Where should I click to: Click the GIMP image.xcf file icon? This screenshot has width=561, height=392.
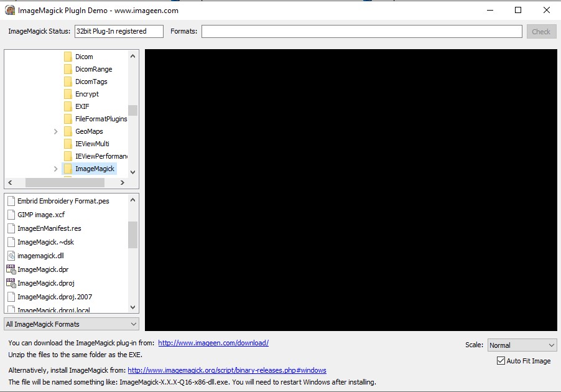click(x=11, y=215)
